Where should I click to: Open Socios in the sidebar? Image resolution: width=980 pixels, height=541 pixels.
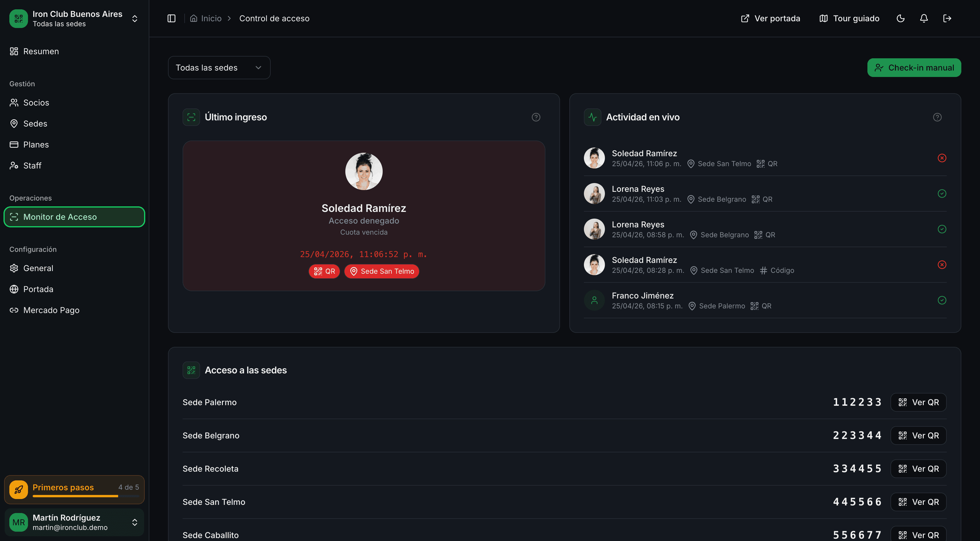(36, 103)
